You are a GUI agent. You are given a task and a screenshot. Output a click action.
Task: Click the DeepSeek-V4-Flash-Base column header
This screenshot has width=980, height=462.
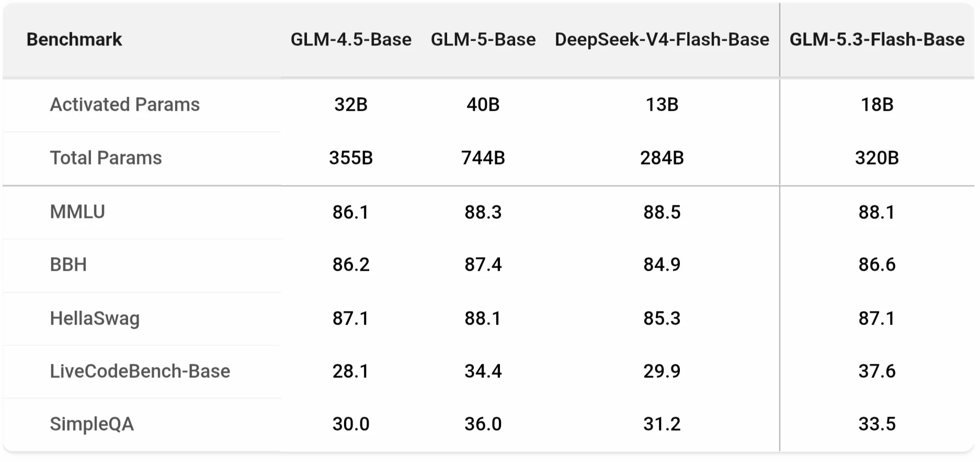tap(662, 40)
